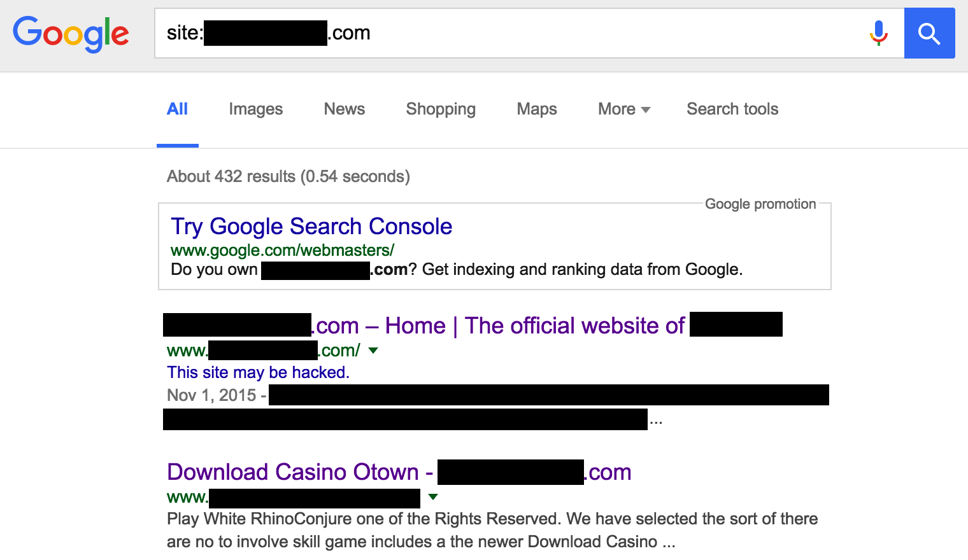Screen dimensions: 968x560
Task: Click the 'This site may be hacked' warning
Action: click(258, 372)
